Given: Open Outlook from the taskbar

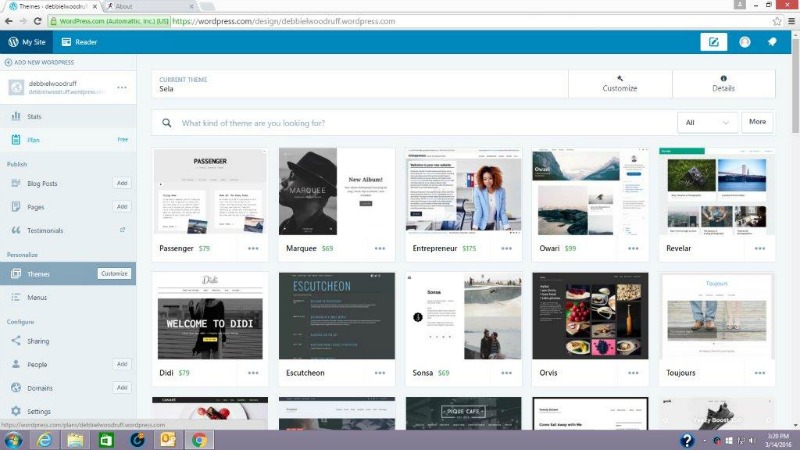Looking at the screenshot, I should coord(168,440).
